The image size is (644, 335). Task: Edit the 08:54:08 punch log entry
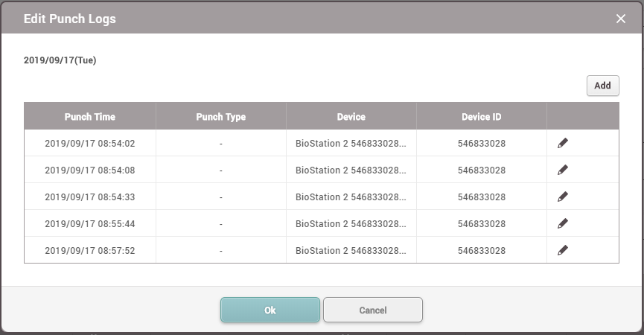[x=563, y=170]
